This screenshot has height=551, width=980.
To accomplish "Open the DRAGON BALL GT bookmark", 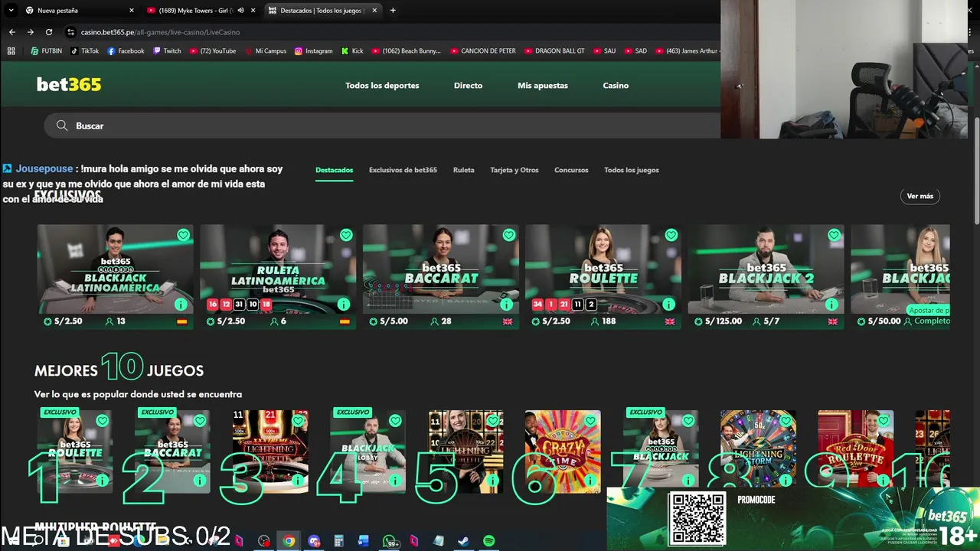I will tap(553, 51).
